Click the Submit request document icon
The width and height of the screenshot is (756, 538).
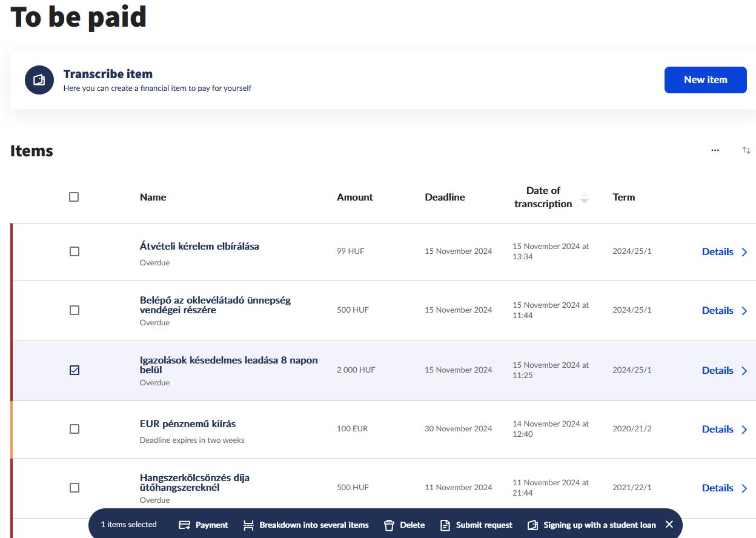coord(445,525)
